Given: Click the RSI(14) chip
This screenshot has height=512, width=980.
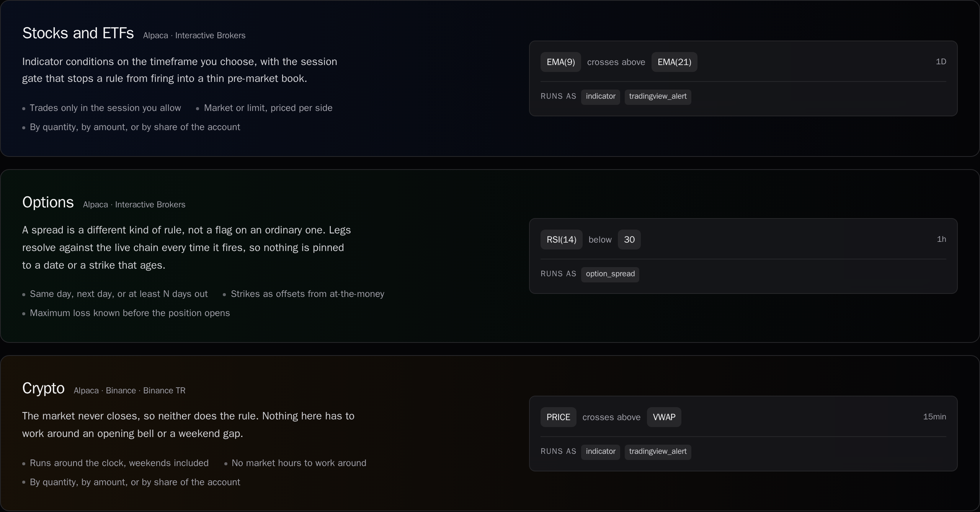Looking at the screenshot, I should coord(562,240).
